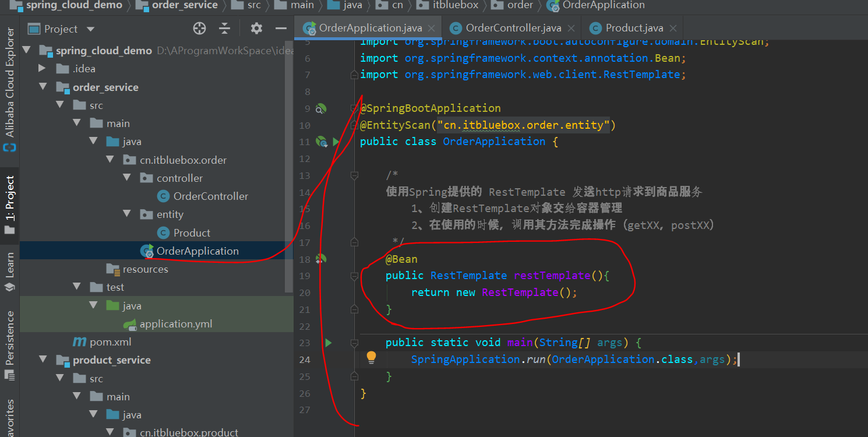Close the Product.java tab
The width and height of the screenshot is (868, 437).
[x=673, y=29]
